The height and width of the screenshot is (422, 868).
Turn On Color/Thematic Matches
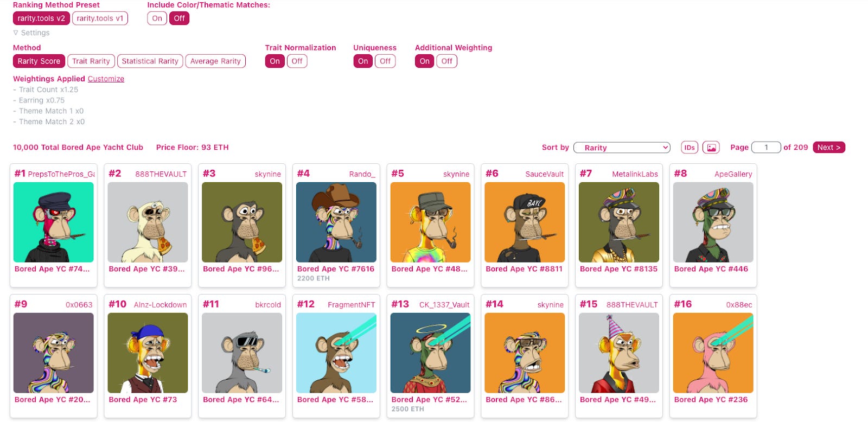click(157, 18)
